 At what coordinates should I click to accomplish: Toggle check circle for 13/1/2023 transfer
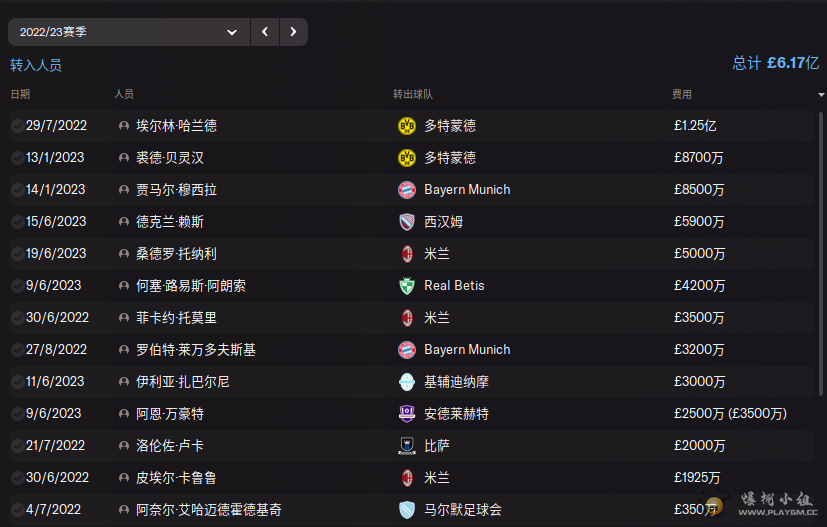18,158
